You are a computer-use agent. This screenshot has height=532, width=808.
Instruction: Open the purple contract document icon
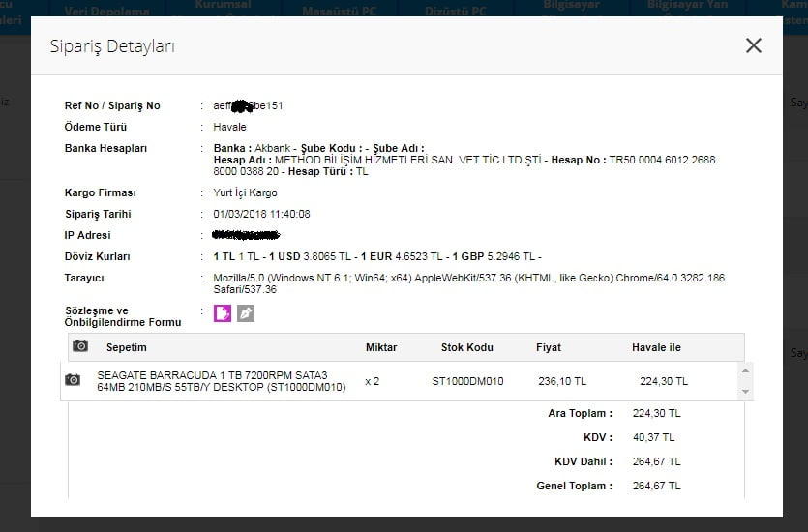223,313
